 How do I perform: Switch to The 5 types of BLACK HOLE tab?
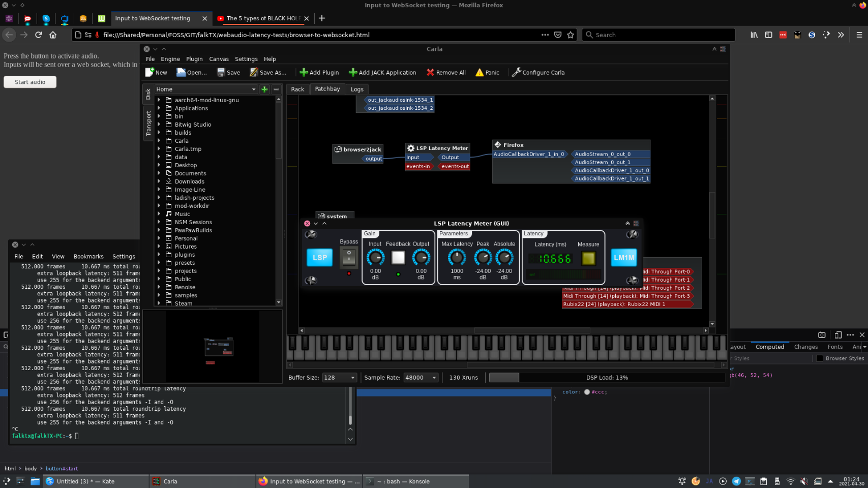click(x=263, y=18)
